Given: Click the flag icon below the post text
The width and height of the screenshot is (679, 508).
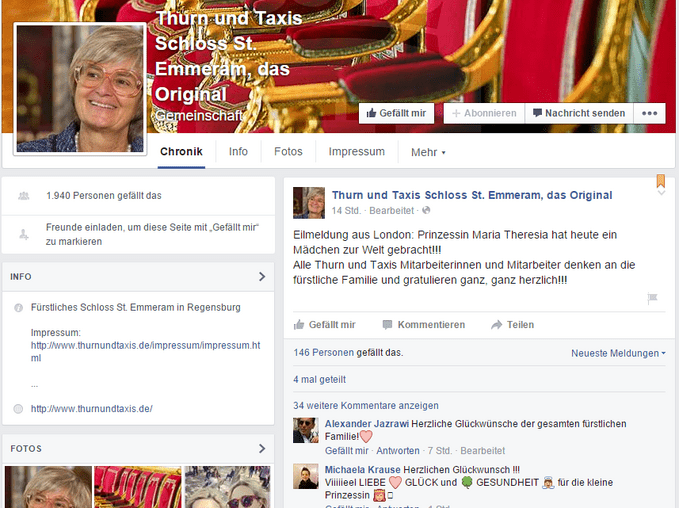Looking at the screenshot, I should [652, 298].
